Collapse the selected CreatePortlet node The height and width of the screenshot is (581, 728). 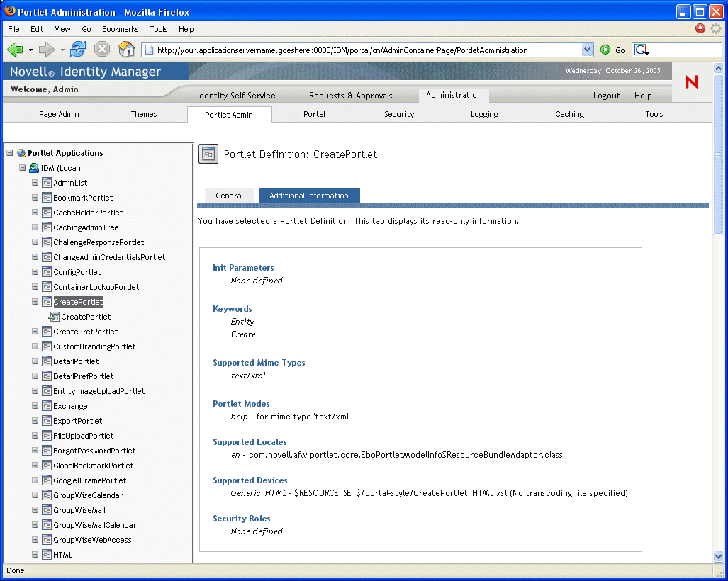click(x=35, y=302)
